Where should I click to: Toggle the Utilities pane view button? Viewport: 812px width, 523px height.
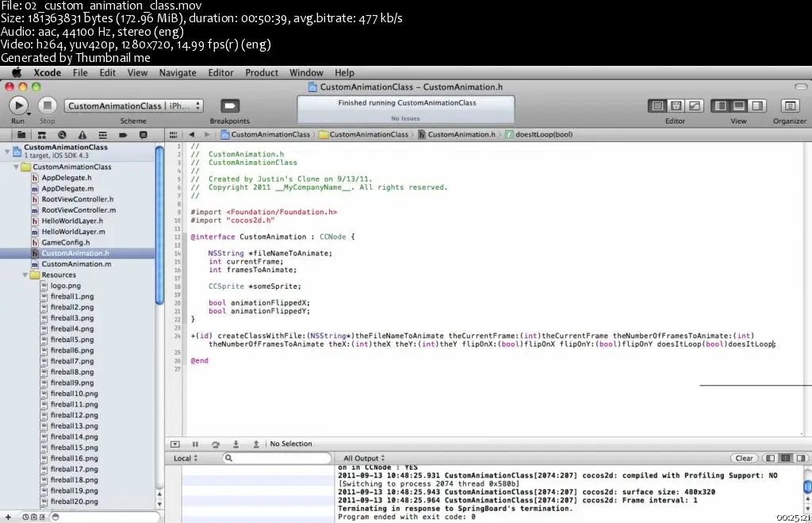pyautogui.click(x=757, y=106)
